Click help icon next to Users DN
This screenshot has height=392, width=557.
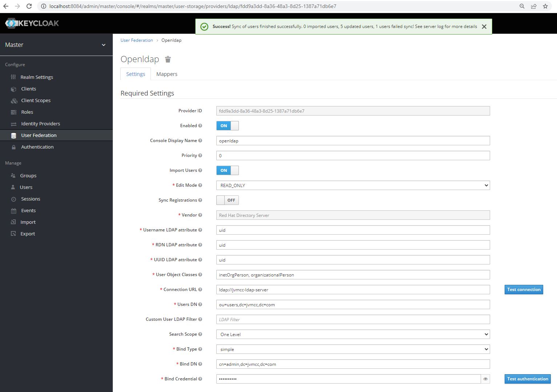click(x=200, y=304)
